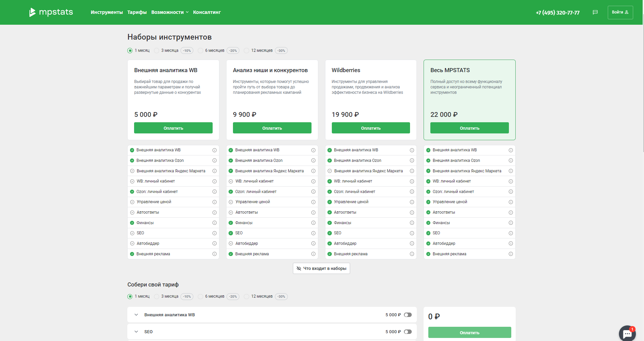Choose 1 месяц under Собери свой тариф
The image size is (644, 341).
(x=130, y=297)
